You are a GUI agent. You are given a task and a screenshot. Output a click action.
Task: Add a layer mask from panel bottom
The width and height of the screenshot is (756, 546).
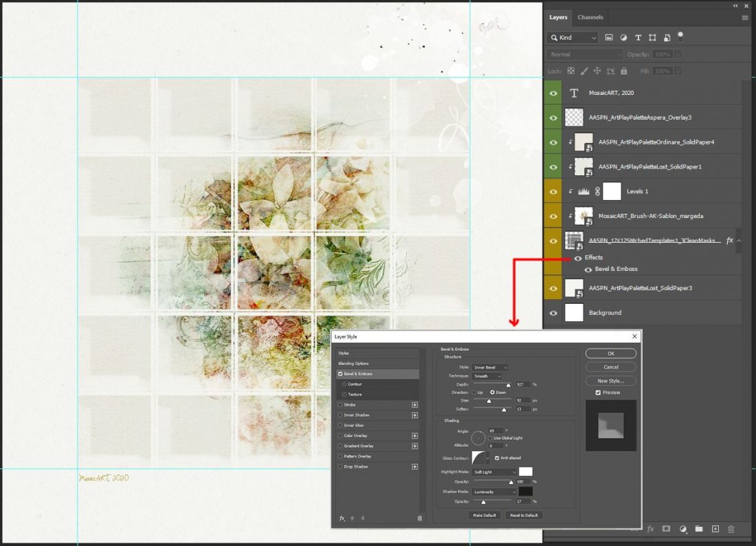(667, 529)
